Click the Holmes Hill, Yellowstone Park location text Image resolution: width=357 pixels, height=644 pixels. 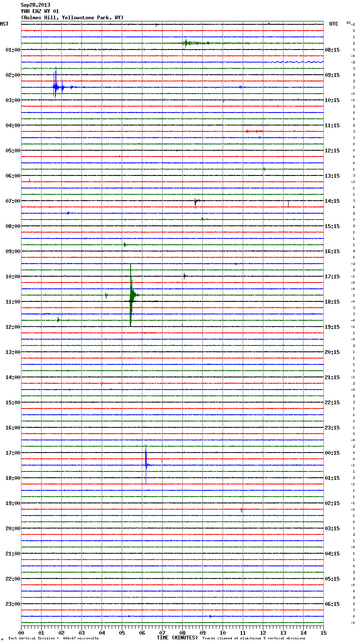click(72, 18)
